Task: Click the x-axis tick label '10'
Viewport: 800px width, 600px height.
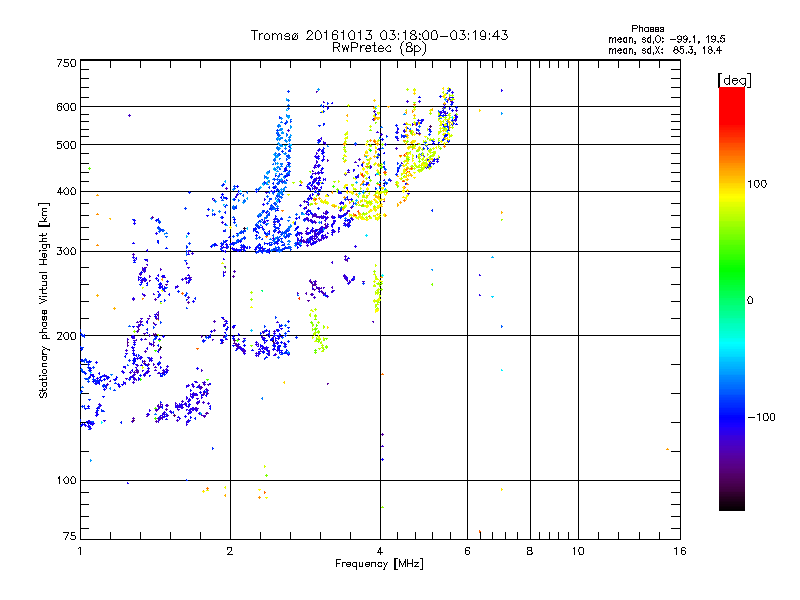Action: [x=578, y=551]
